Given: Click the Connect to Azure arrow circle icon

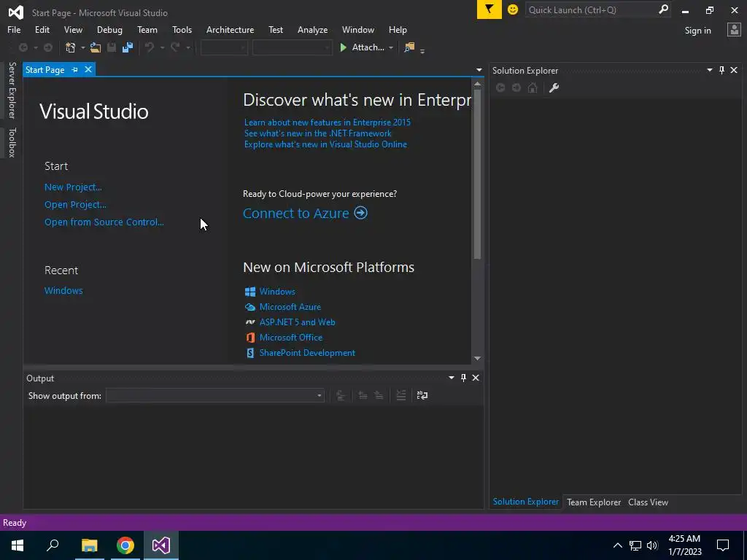Looking at the screenshot, I should [360, 212].
